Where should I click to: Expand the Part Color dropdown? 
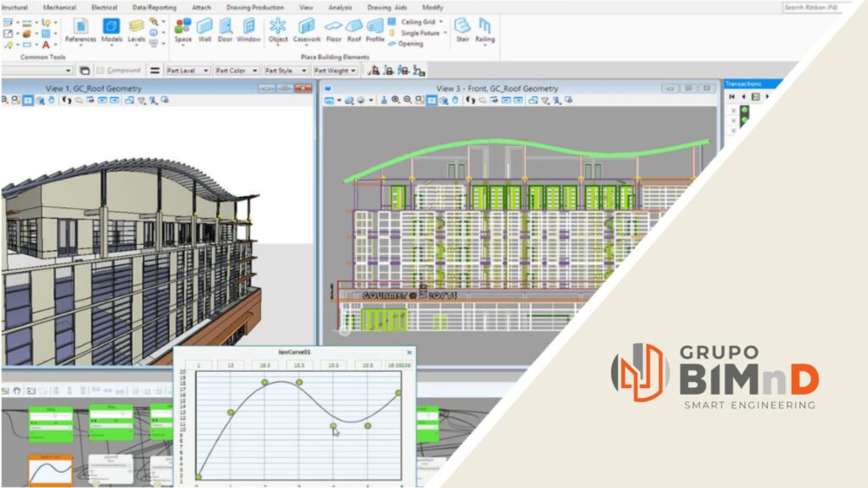pyautogui.click(x=236, y=70)
